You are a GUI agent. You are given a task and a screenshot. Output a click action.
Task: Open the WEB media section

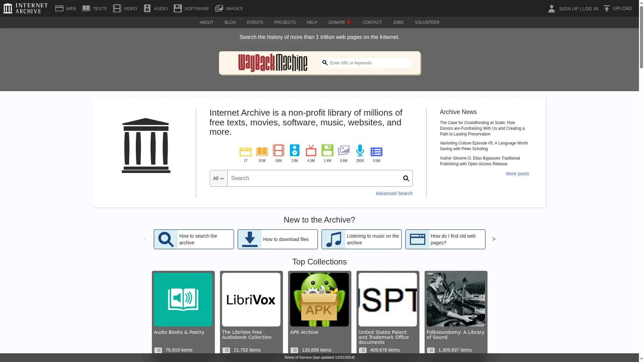coord(66,8)
